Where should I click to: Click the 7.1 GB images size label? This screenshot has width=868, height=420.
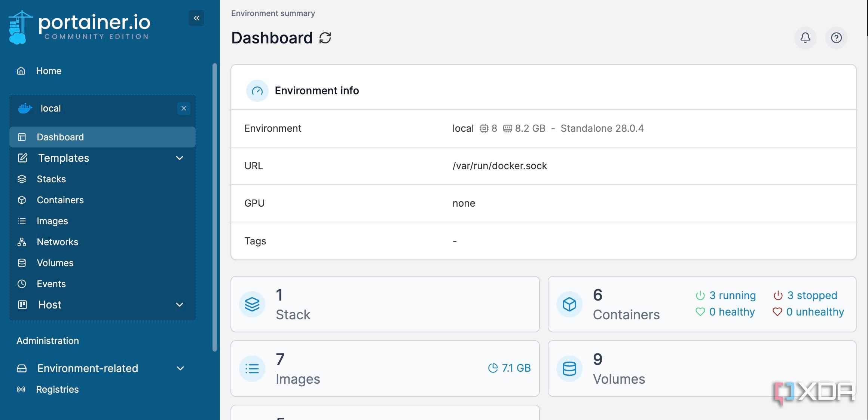pyautogui.click(x=516, y=368)
